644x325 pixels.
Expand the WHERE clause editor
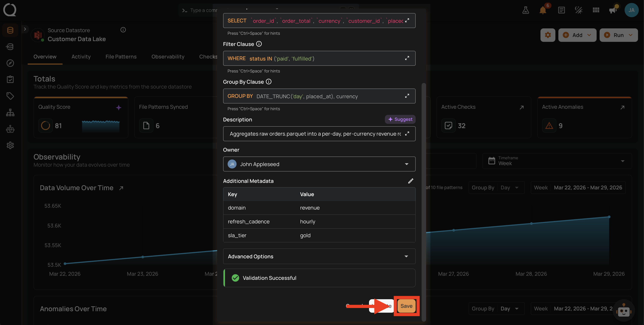407,58
